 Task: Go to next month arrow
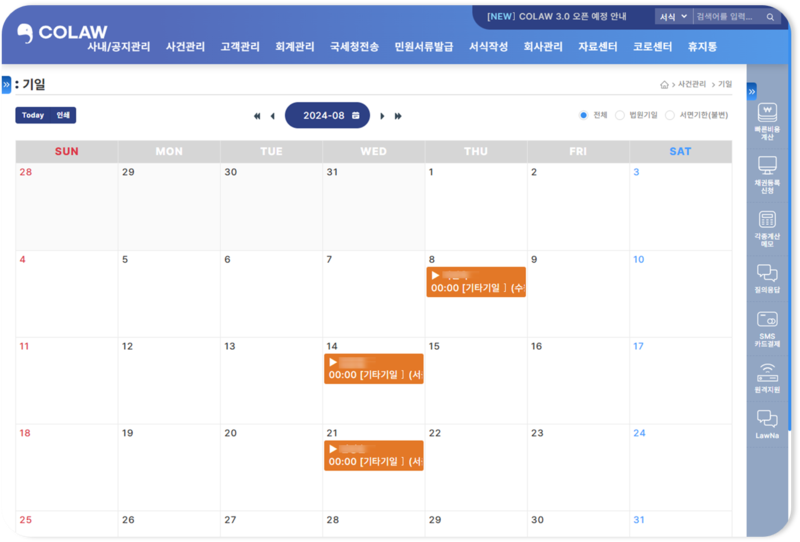click(x=382, y=116)
